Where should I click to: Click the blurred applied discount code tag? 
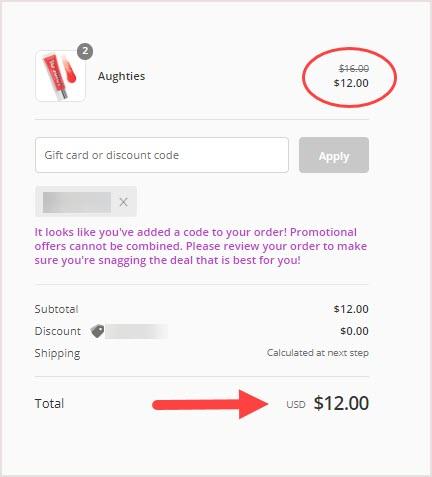point(77,202)
